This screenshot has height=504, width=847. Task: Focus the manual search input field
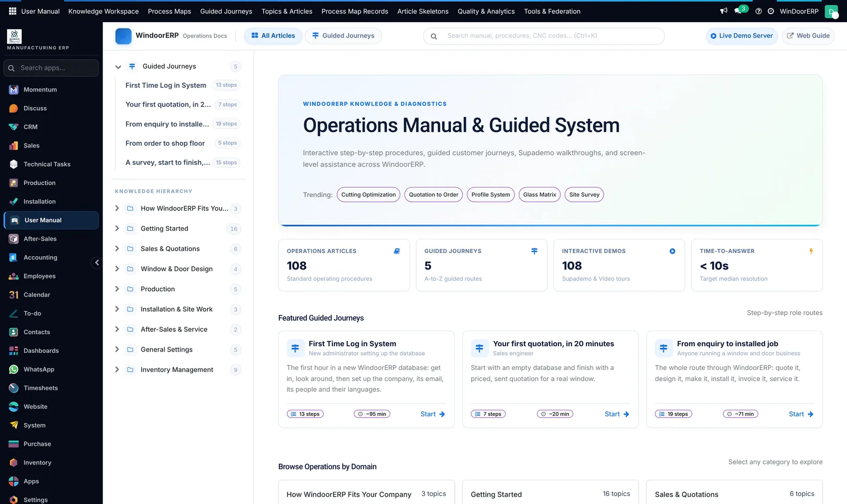pos(544,36)
